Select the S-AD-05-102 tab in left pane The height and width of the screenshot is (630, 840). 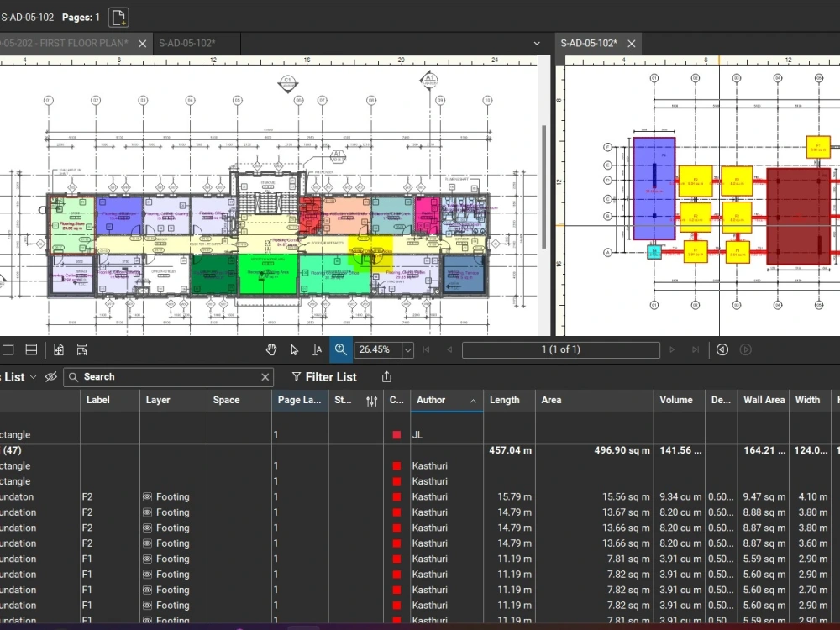187,44
